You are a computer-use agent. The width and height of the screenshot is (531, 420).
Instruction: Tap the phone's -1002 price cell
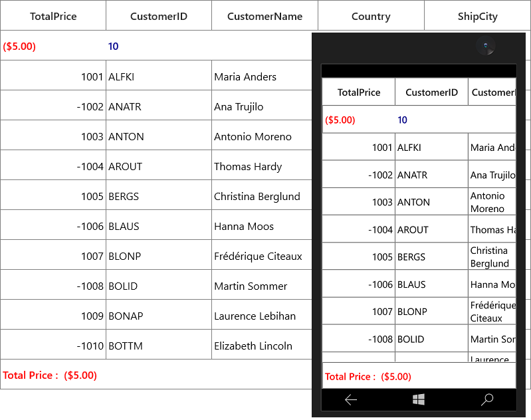359,174
